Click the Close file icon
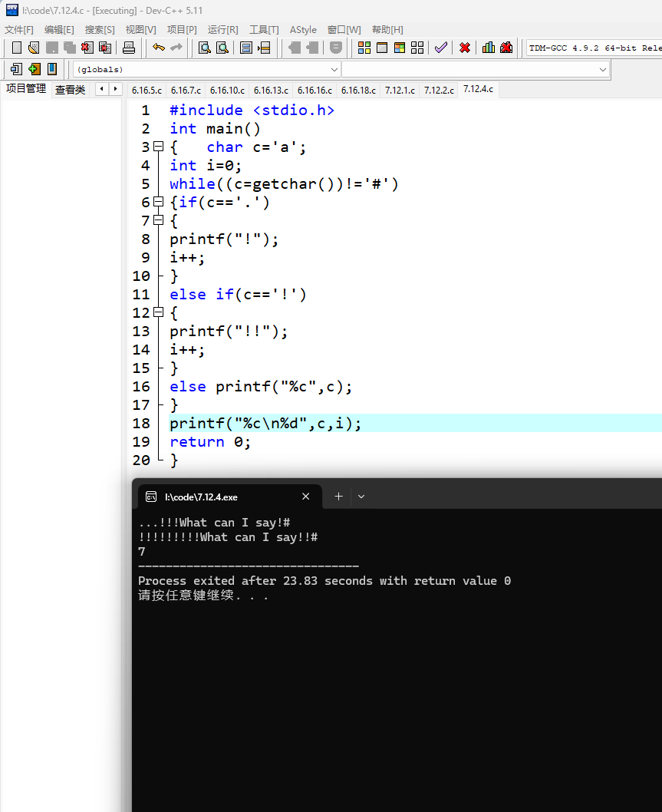Viewport: 662px width, 812px height. [x=87, y=48]
